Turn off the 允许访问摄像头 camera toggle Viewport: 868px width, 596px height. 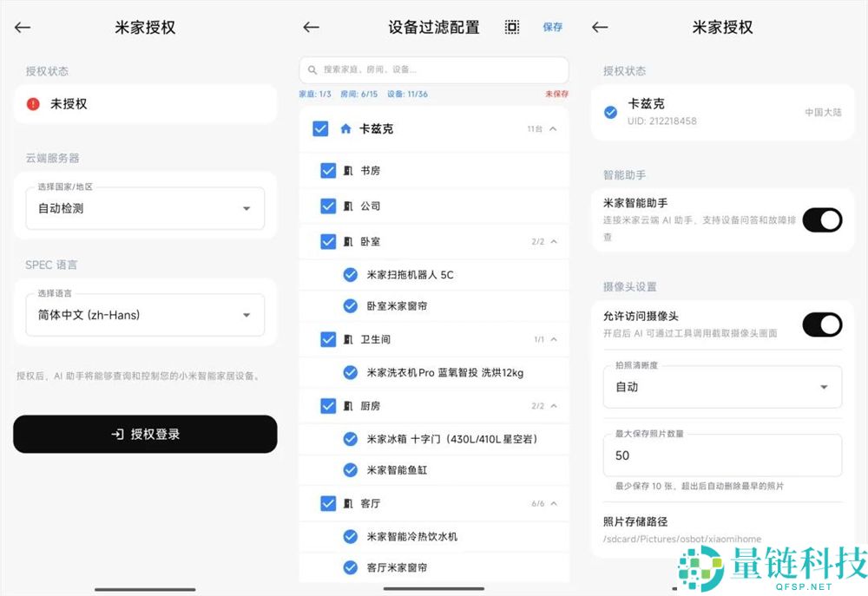(x=823, y=324)
